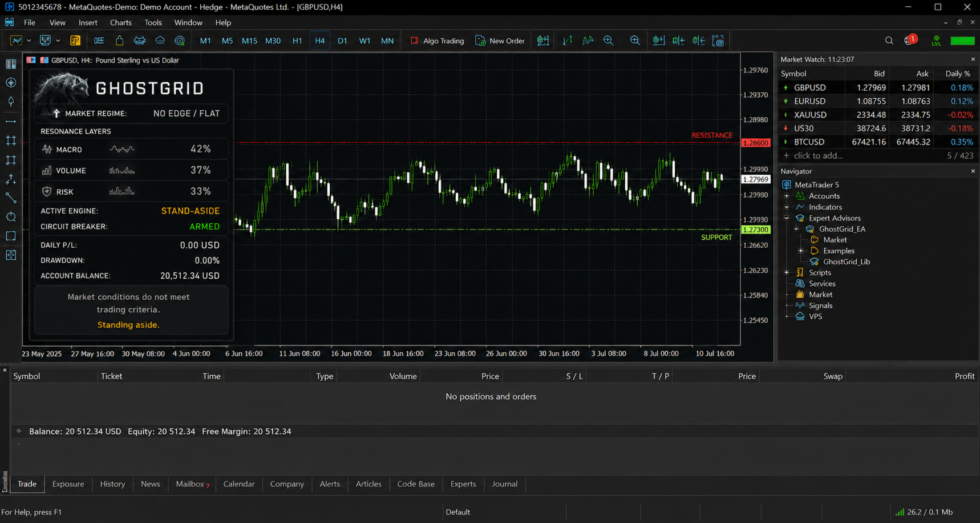Select the horizontal line tool in left sidebar
This screenshot has width=980, height=523.
tap(11, 122)
